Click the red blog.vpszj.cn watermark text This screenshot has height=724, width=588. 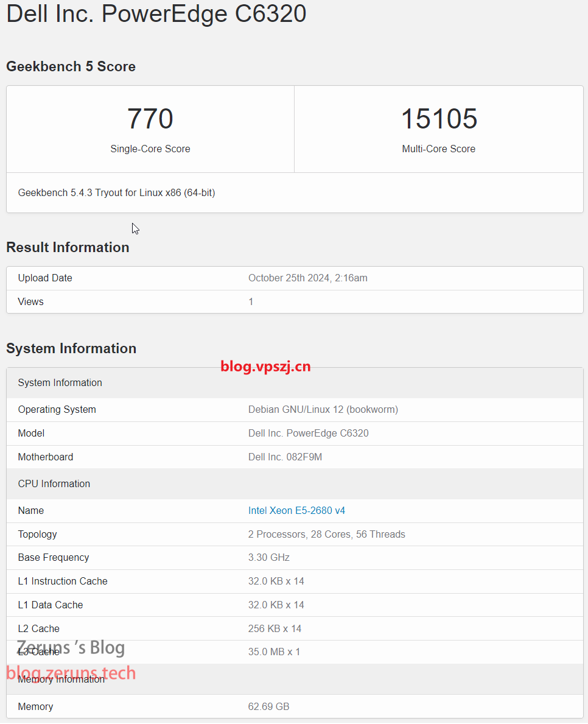265,366
